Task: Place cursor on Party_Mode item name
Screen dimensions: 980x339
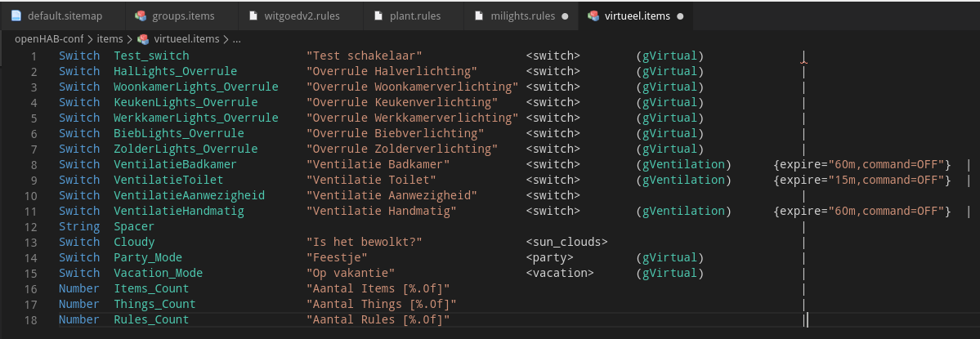Action: [x=148, y=257]
